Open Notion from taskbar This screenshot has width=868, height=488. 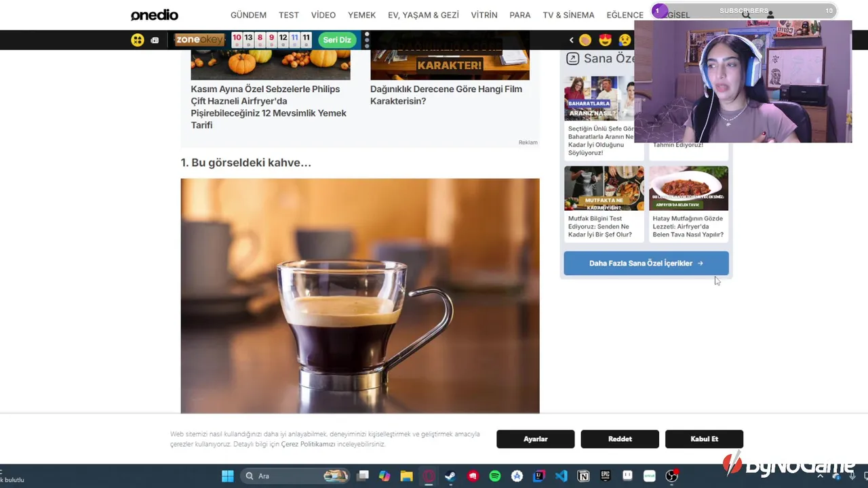pyautogui.click(x=583, y=476)
